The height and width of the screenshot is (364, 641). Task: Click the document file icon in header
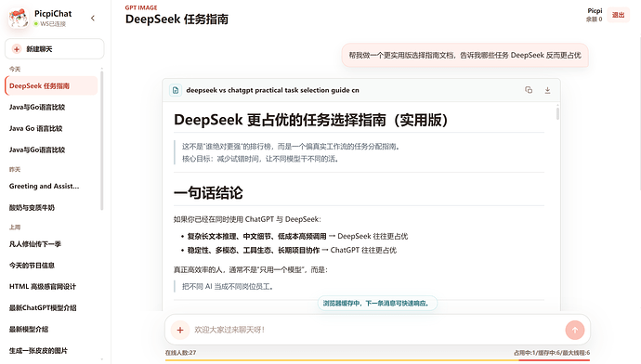click(x=176, y=90)
